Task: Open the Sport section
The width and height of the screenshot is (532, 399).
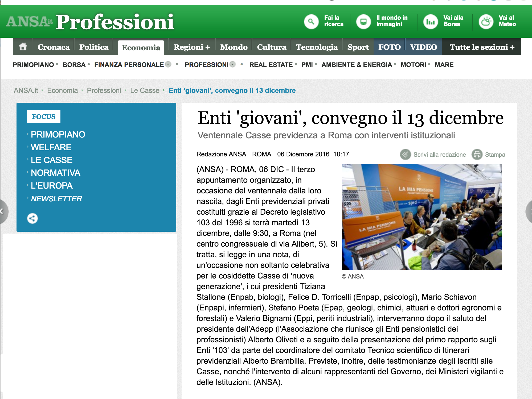Action: pos(358,47)
